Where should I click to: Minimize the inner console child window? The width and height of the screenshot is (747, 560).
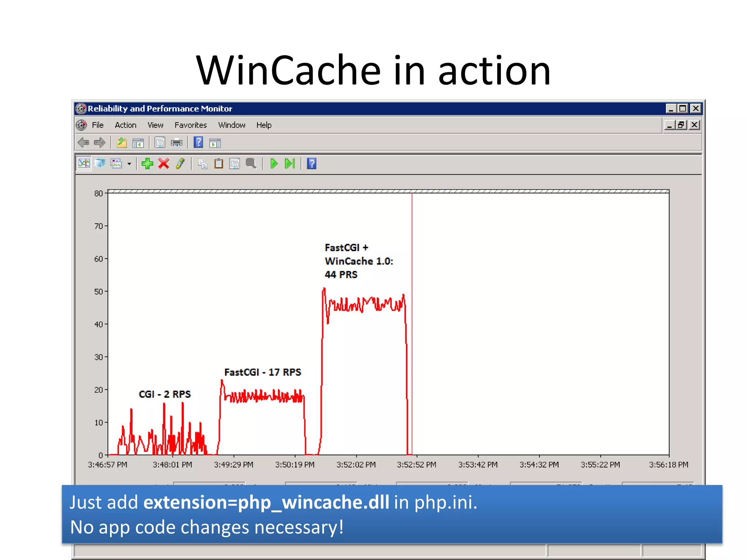[669, 125]
